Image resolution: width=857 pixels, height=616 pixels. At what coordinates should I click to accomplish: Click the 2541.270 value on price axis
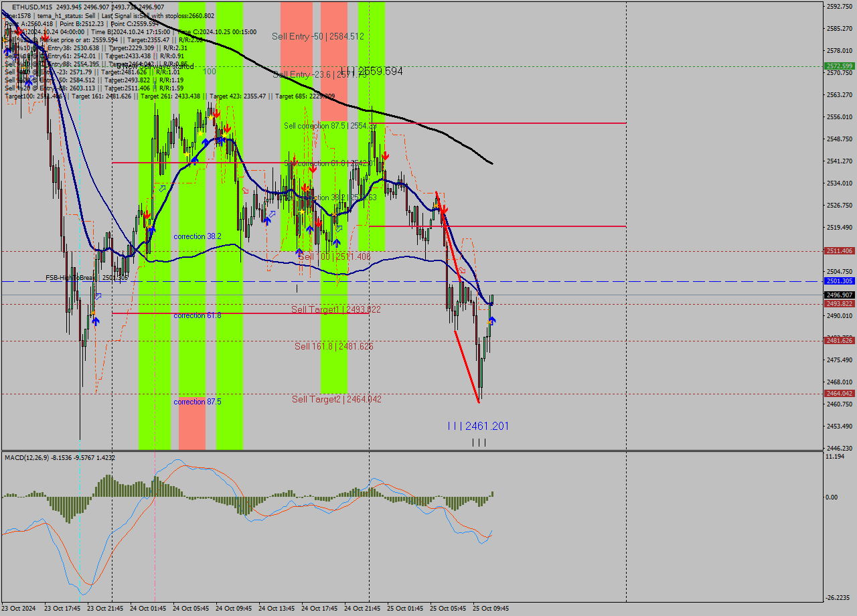click(x=839, y=161)
